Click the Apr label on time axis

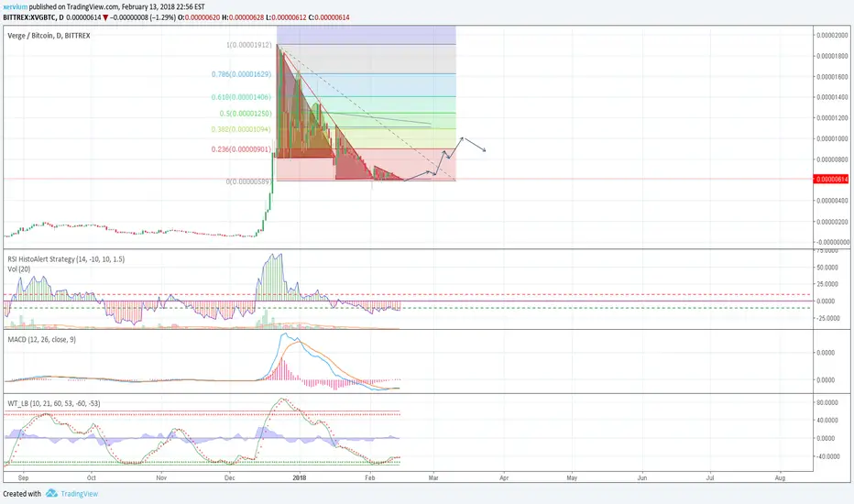tap(504, 477)
